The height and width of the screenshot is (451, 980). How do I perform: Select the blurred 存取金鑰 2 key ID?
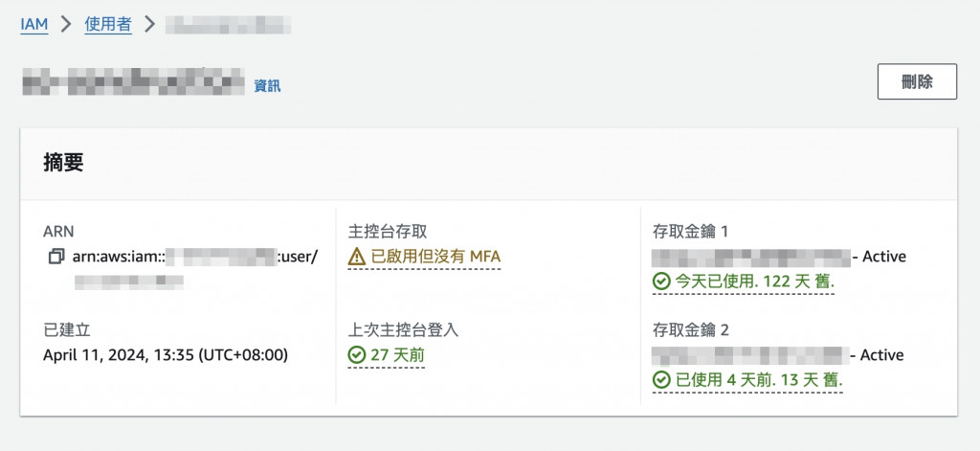(x=749, y=355)
